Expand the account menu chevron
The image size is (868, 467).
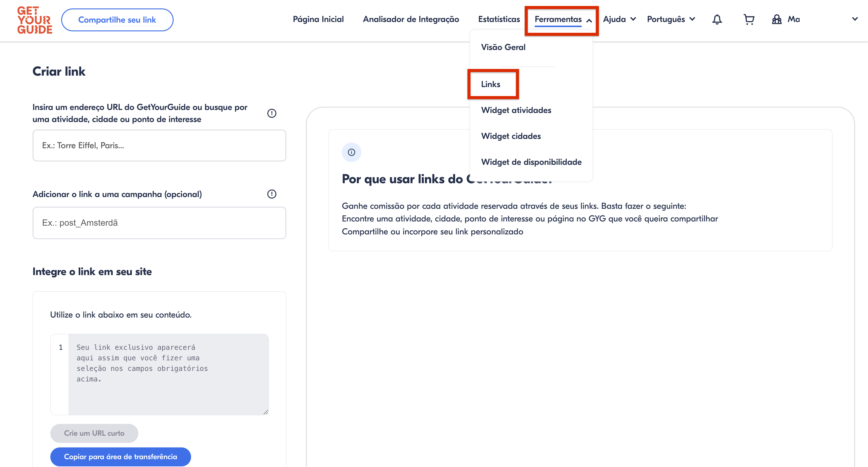click(x=855, y=19)
